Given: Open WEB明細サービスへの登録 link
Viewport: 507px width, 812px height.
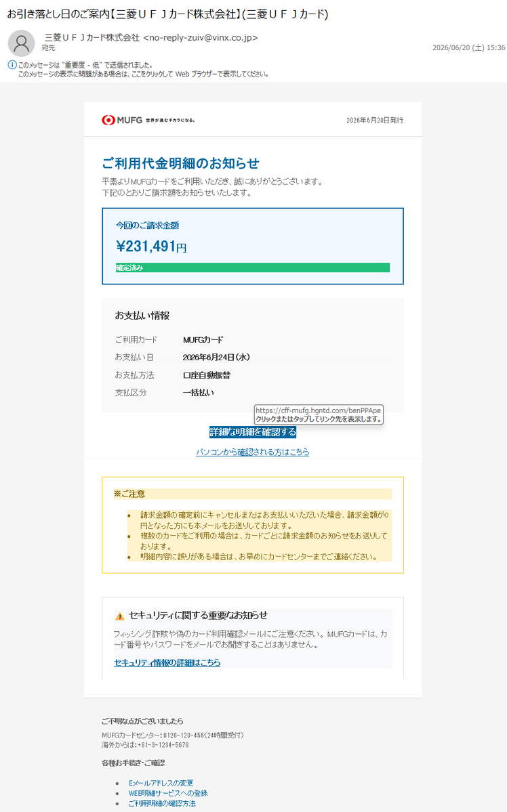Looking at the screenshot, I should click(168, 793).
